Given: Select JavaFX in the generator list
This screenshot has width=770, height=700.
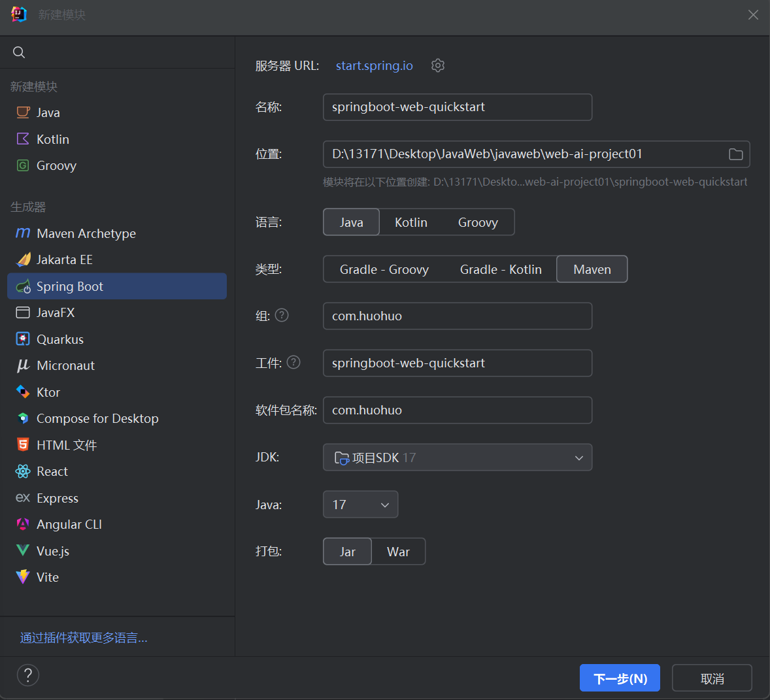Looking at the screenshot, I should (x=117, y=312).
